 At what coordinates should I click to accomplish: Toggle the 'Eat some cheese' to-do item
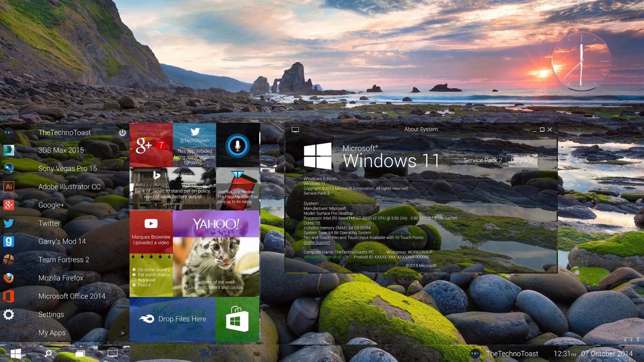(134, 275)
